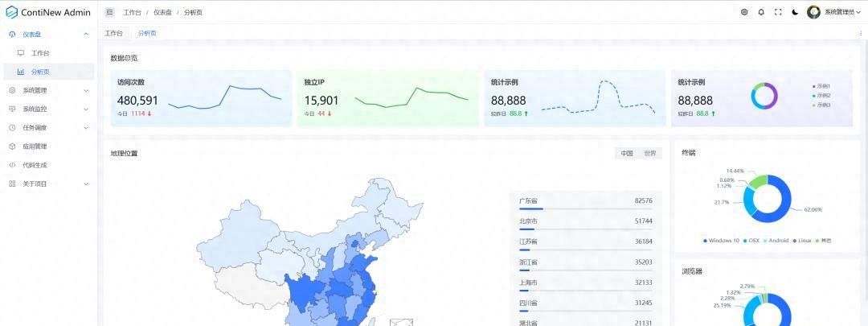Click the 仪表盘 dashboard icon in sidebar
The height and width of the screenshot is (326, 868).
click(x=12, y=35)
